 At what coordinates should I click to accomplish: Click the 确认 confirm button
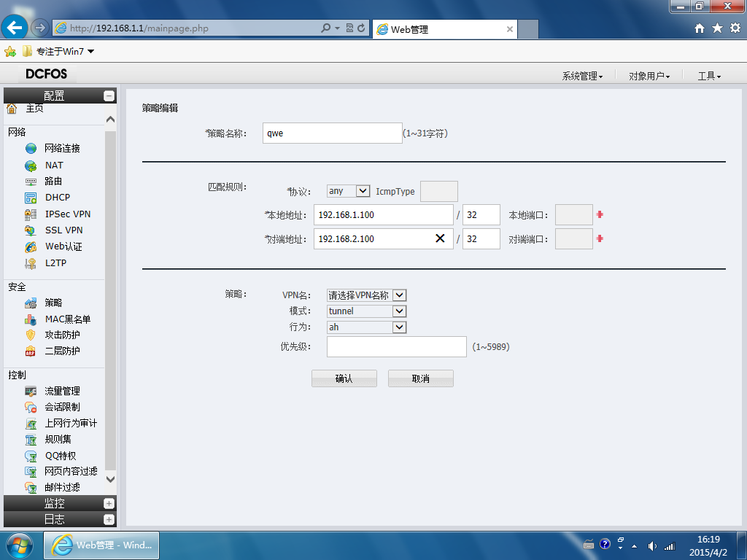point(344,379)
